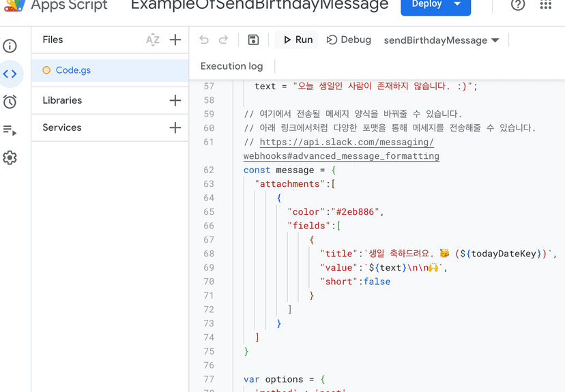
Task: Open the Executions list icon
Action: click(10, 130)
